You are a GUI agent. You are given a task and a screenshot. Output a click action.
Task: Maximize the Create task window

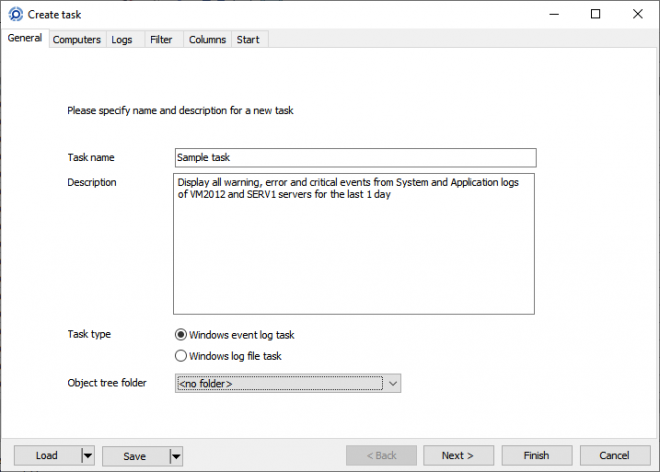point(596,14)
